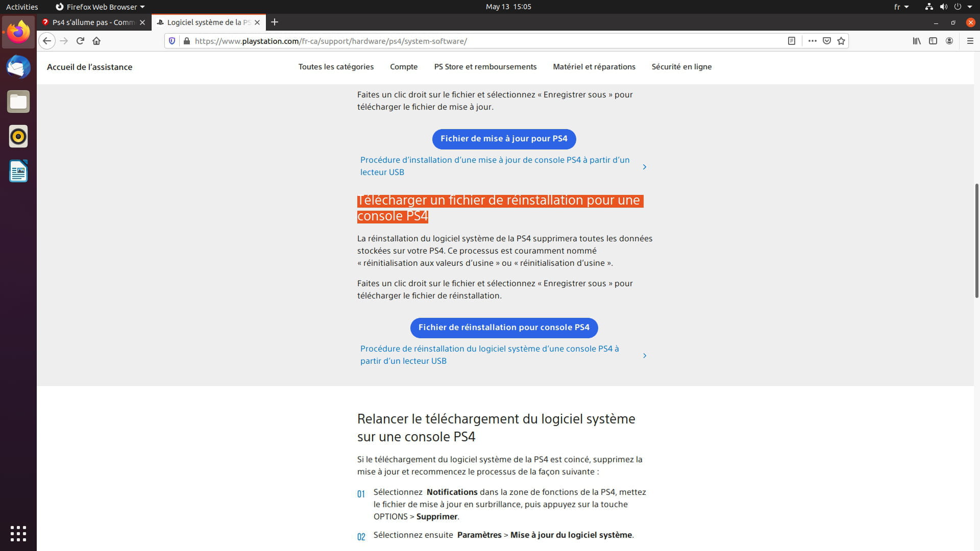Image resolution: width=980 pixels, height=551 pixels.
Task: Close the 'Ps4 s'allume pas' tab
Action: pyautogui.click(x=142, y=22)
